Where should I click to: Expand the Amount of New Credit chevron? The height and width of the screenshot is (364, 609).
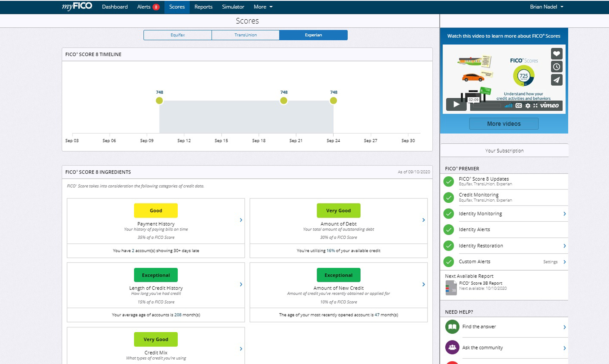(423, 284)
